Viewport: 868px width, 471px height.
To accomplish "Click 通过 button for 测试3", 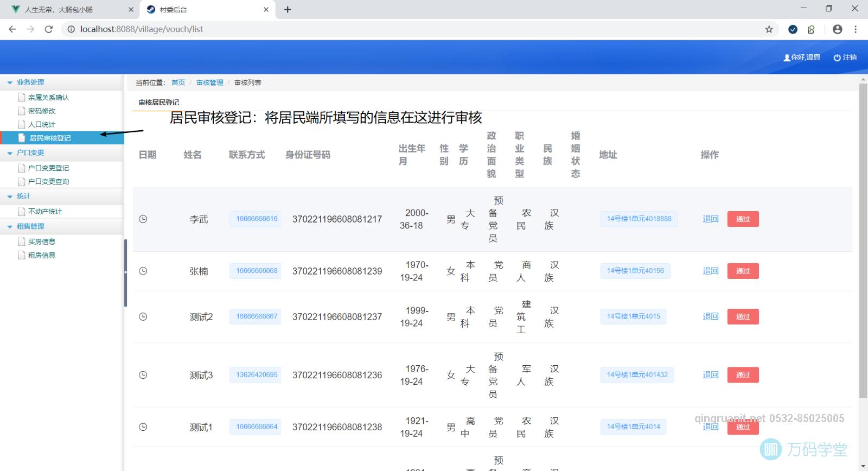I will pos(743,375).
